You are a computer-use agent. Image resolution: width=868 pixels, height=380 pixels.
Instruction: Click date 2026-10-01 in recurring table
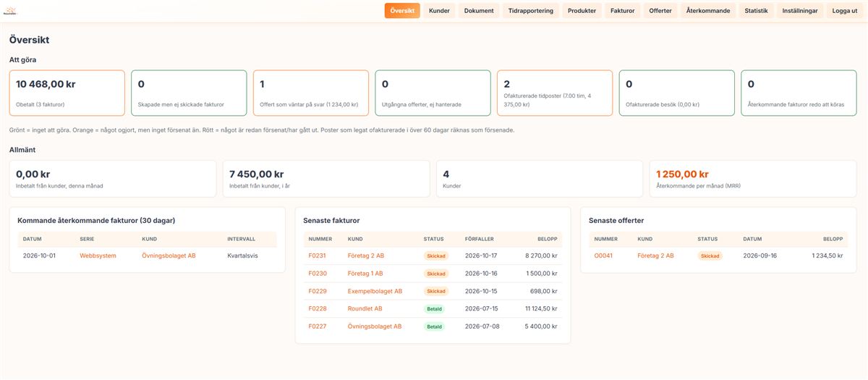[x=40, y=256]
